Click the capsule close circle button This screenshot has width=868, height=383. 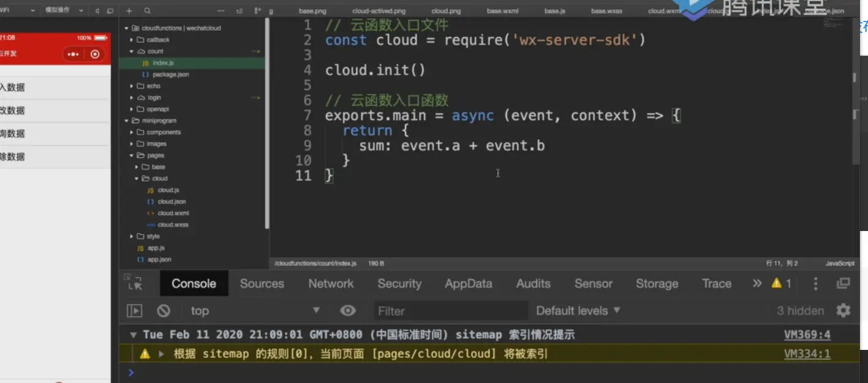[94, 54]
